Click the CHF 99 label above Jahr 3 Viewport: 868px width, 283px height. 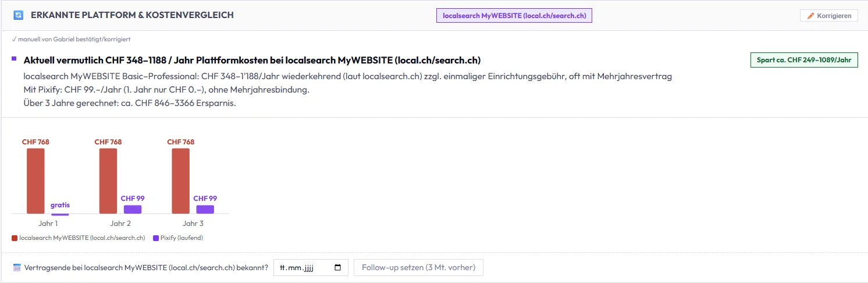[205, 199]
